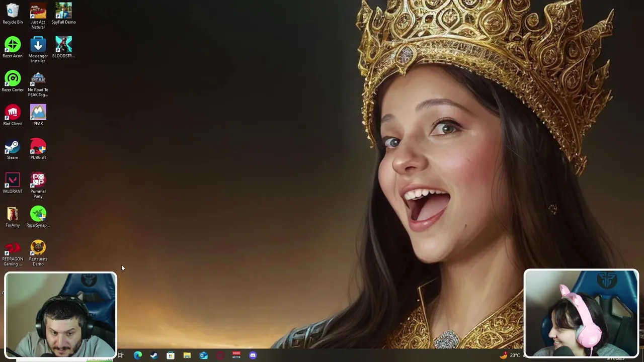This screenshot has height=362, width=644.
Task: Click the Restaurats Demo shortcut
Action: (x=38, y=253)
